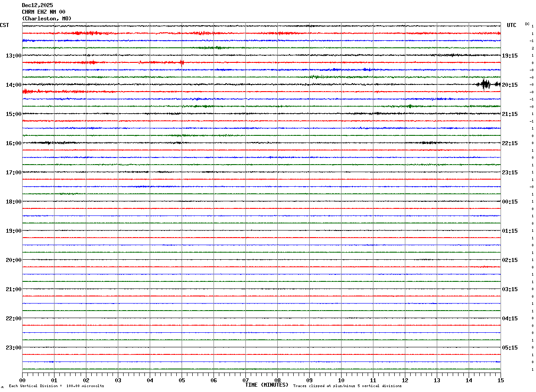Click the location text (Charleston, MO)
536x392 pixels.
point(47,19)
